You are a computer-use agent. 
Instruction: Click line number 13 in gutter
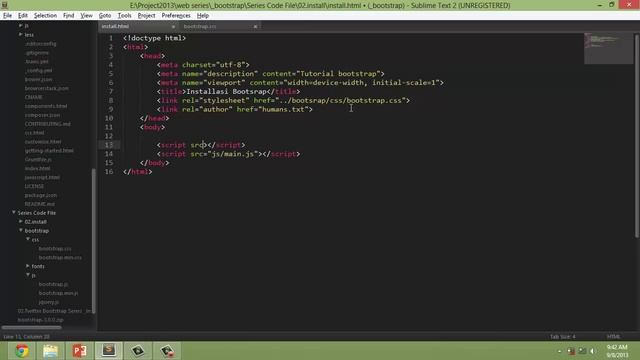pyautogui.click(x=109, y=145)
